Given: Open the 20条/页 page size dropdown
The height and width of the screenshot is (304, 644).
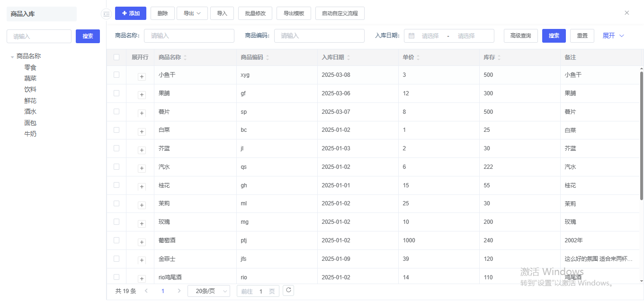Looking at the screenshot, I should 209,291.
